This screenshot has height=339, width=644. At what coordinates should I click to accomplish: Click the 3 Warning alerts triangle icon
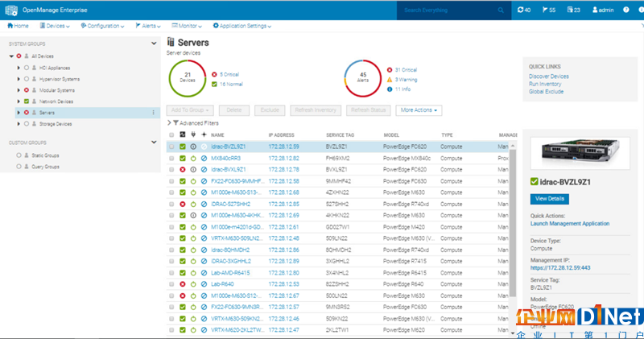(390, 80)
